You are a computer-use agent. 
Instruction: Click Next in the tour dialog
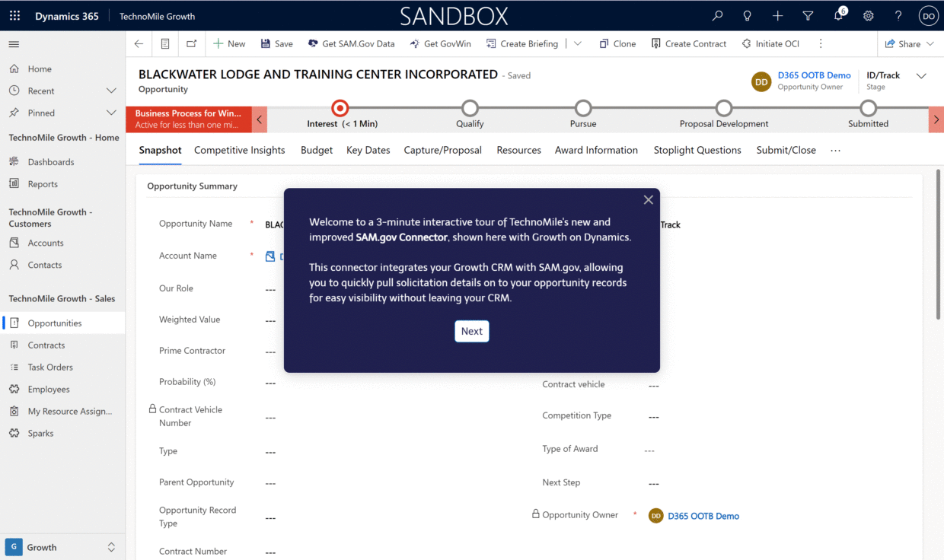(x=472, y=331)
